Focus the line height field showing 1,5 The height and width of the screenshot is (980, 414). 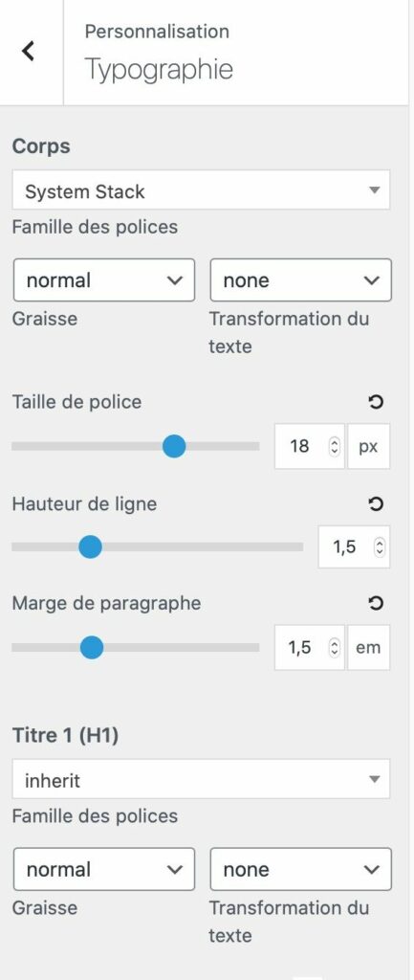click(x=354, y=546)
